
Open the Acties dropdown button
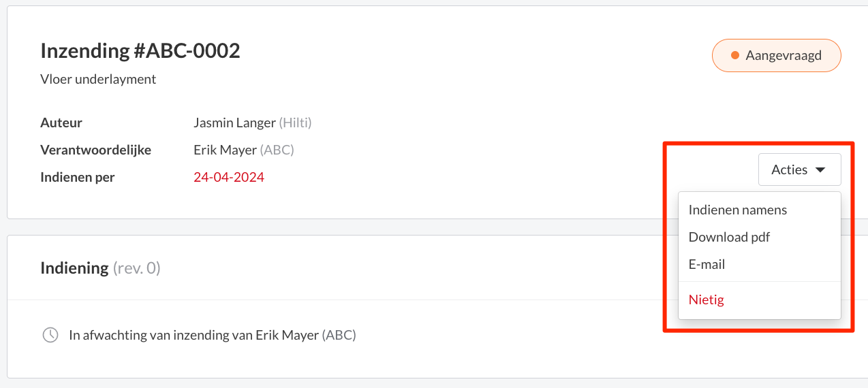point(799,169)
